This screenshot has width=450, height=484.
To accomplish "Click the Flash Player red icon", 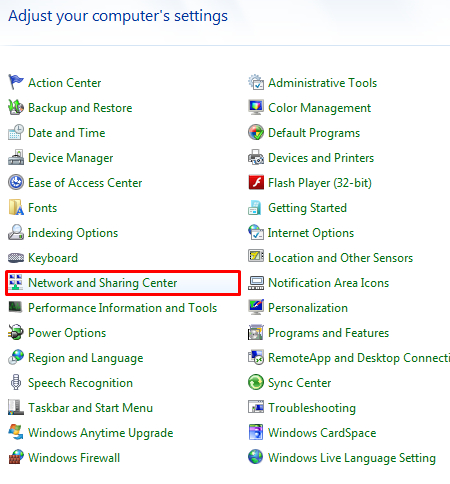I will pos(256,182).
